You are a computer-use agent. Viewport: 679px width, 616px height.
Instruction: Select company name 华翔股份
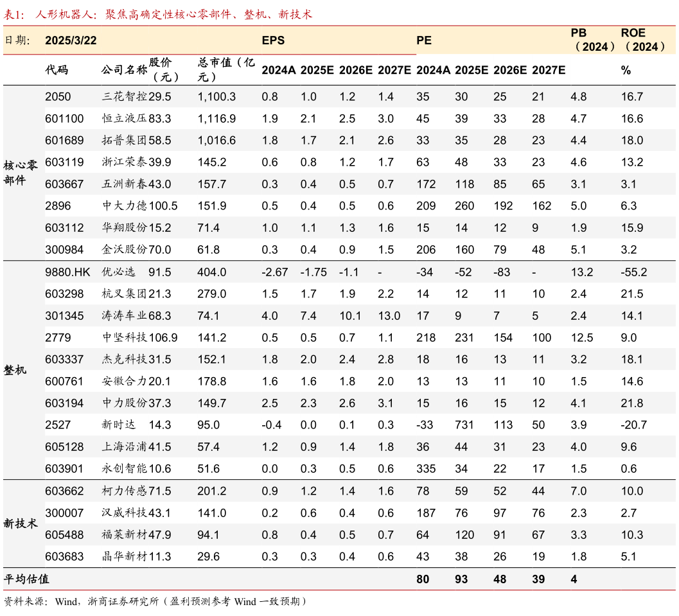click(x=125, y=227)
